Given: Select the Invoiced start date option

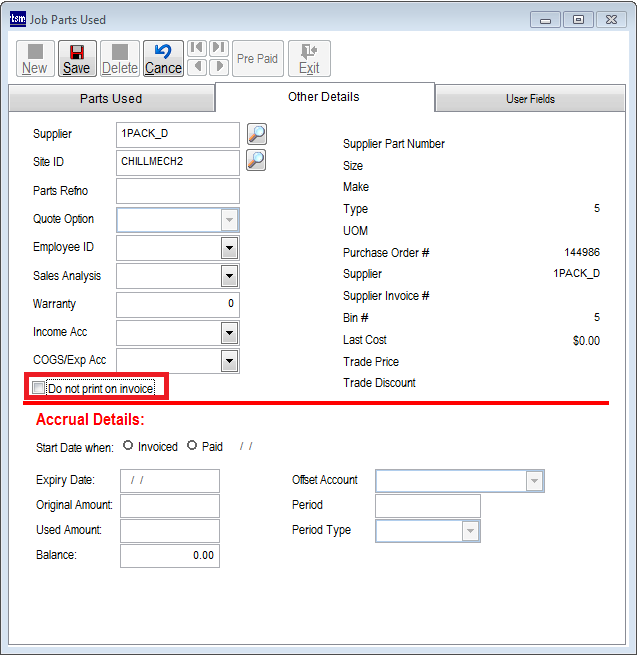Looking at the screenshot, I should (x=128, y=446).
